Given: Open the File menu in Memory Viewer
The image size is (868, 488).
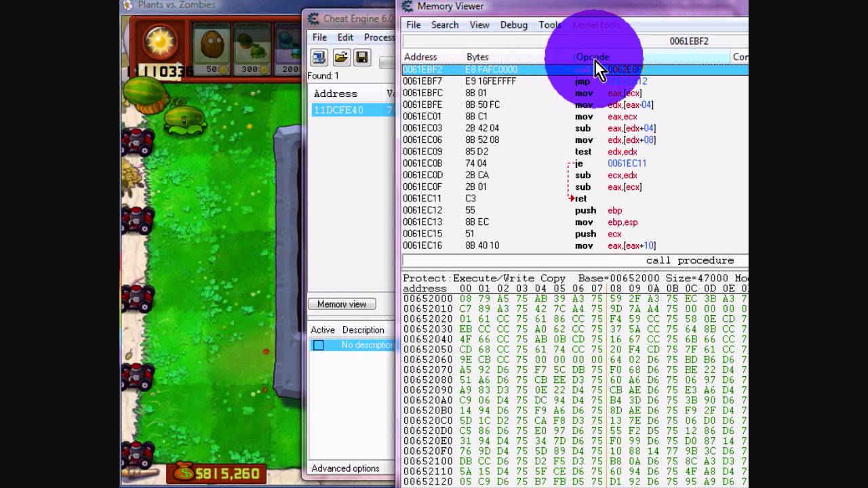Looking at the screenshot, I should pyautogui.click(x=413, y=25).
